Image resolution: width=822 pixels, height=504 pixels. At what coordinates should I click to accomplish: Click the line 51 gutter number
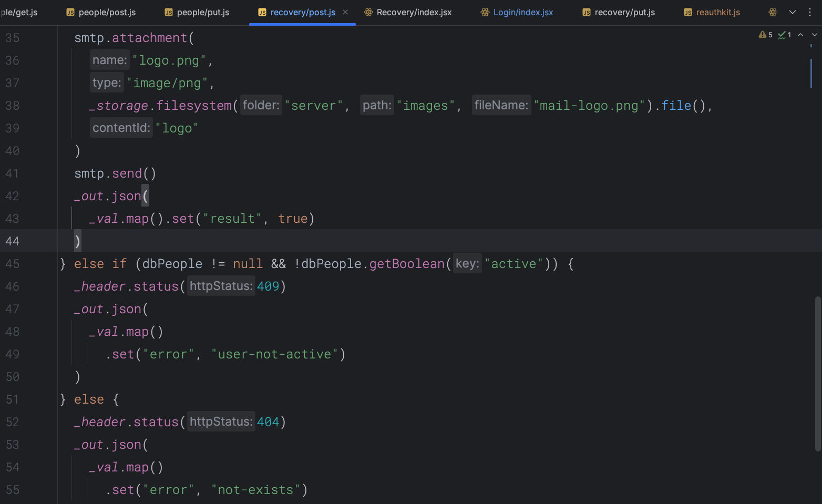[x=13, y=399]
